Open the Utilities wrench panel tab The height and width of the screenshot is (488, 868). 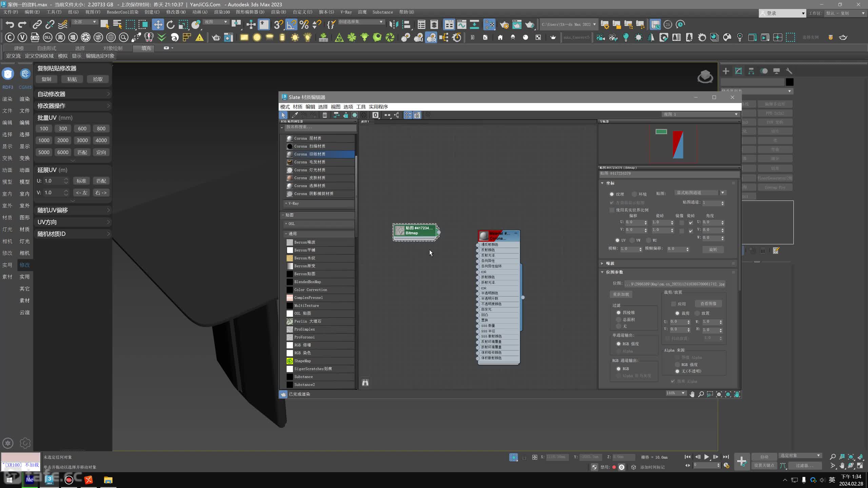click(789, 71)
